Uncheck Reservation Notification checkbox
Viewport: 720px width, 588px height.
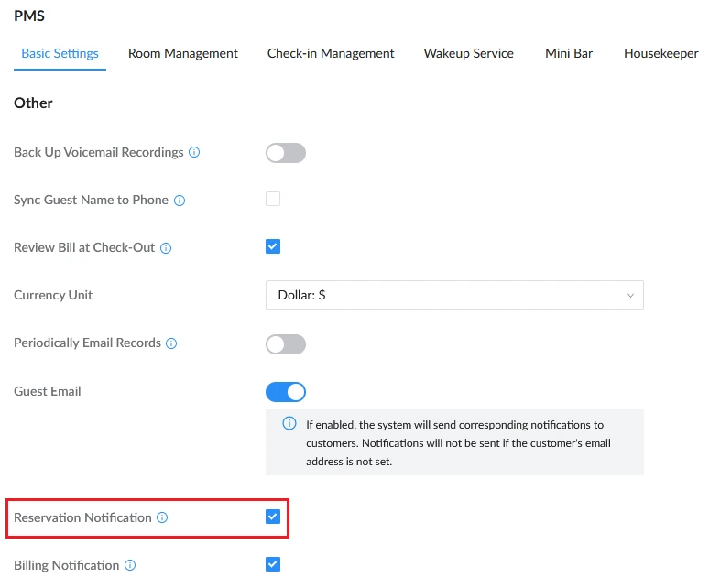[x=273, y=517]
